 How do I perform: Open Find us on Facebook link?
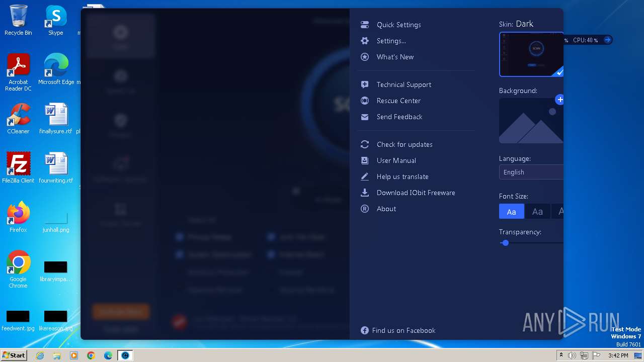pos(404,330)
